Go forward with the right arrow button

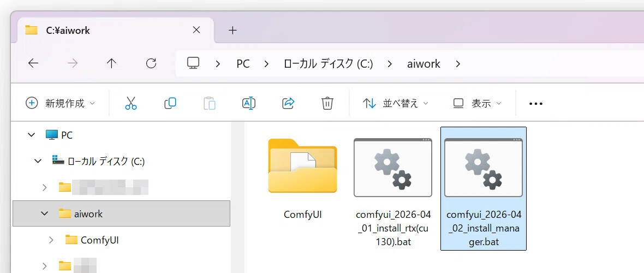coord(72,63)
